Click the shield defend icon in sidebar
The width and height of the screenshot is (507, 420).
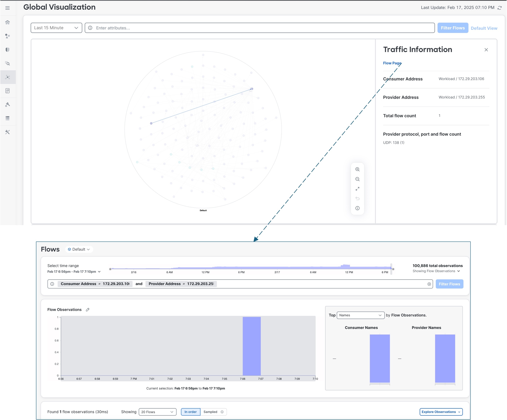(x=7, y=50)
